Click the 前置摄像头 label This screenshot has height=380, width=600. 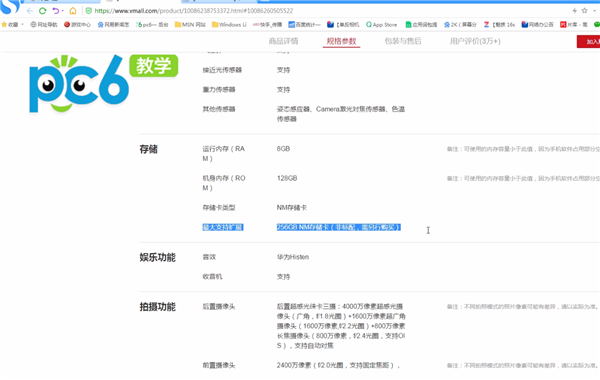(x=219, y=365)
